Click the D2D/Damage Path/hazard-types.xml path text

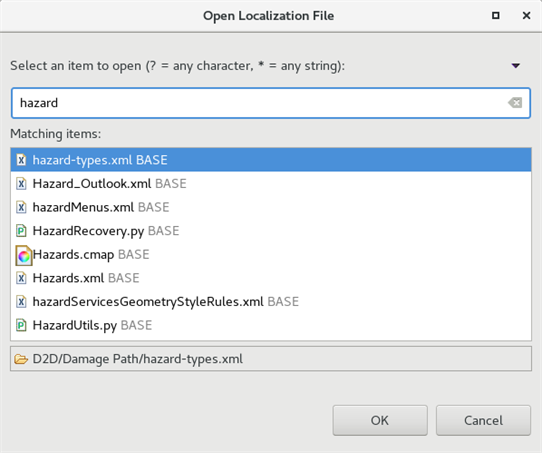tap(138, 359)
